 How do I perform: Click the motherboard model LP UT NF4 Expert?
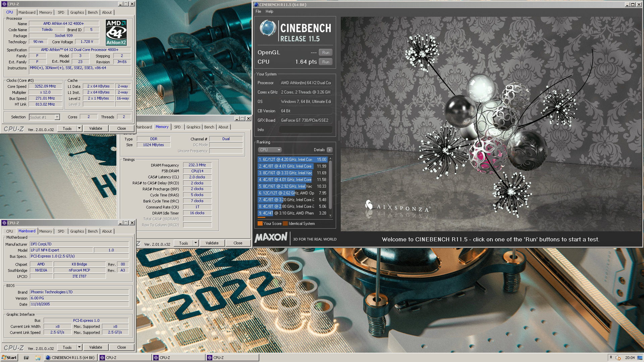pyautogui.click(x=61, y=250)
